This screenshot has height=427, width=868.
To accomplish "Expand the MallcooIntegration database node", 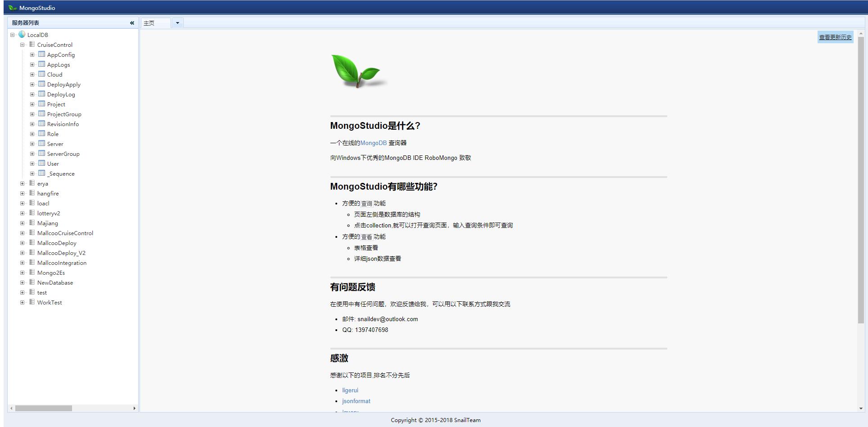I will point(22,263).
